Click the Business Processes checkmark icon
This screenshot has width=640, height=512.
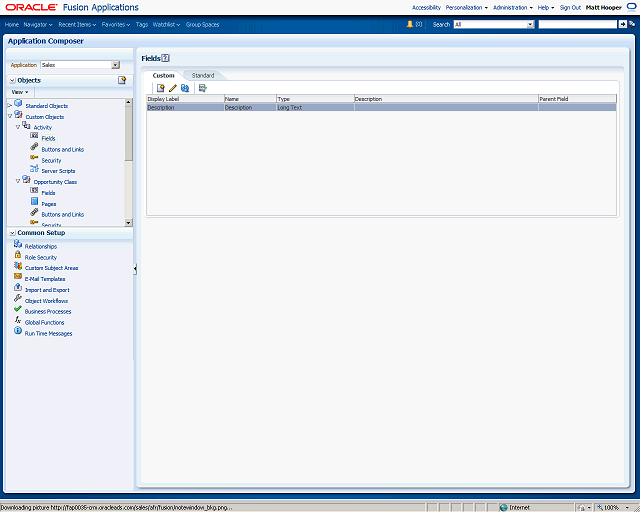(x=18, y=309)
